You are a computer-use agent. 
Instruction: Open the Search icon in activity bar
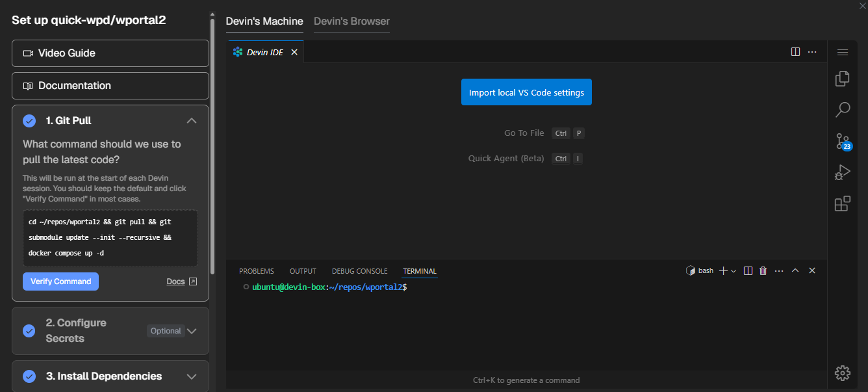click(842, 109)
